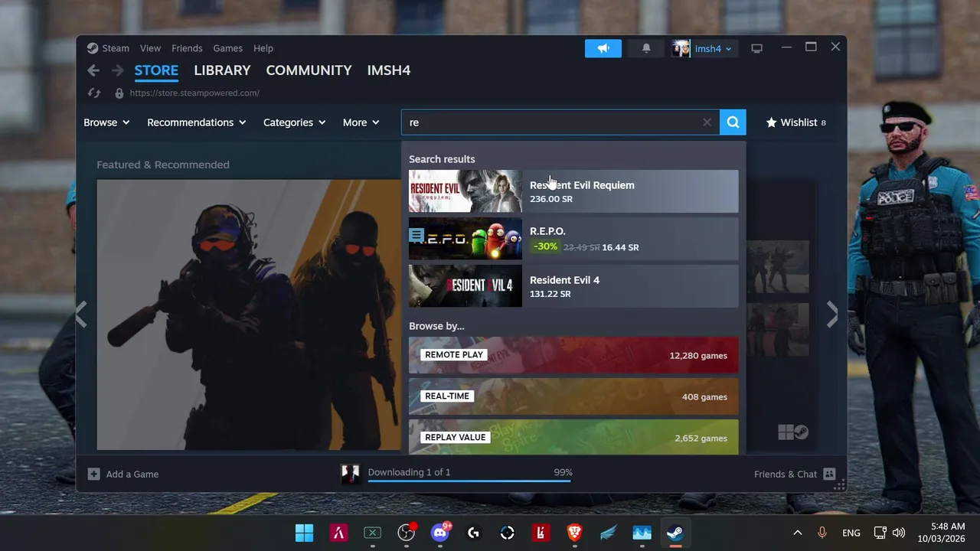Viewport: 980px width, 551px height.
Task: Show hidden system tray icons
Action: coord(797,533)
